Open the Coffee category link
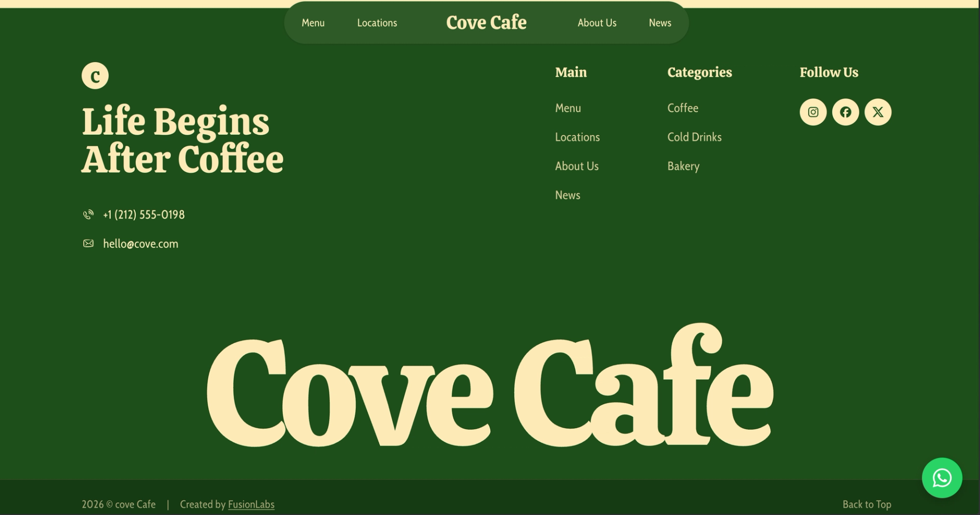This screenshot has height=515, width=980. pos(683,108)
